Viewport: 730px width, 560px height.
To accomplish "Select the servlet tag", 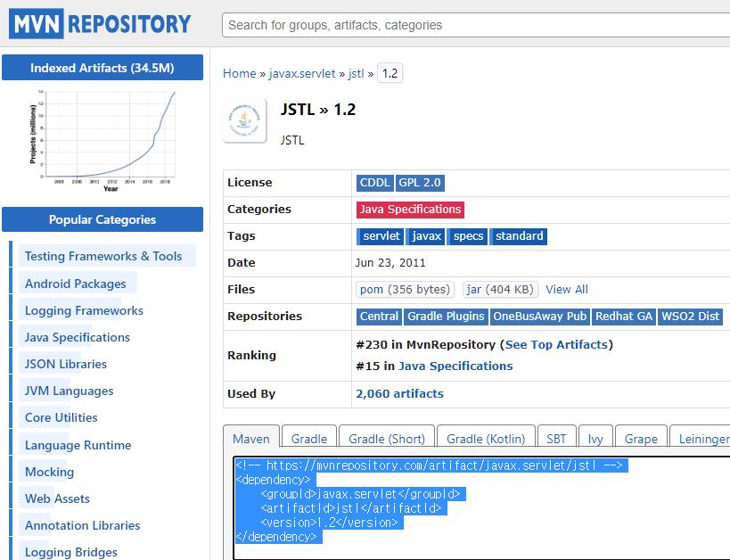I will 381,236.
